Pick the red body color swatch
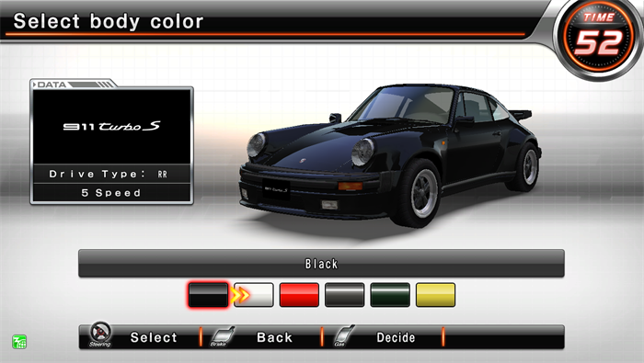 tap(299, 295)
